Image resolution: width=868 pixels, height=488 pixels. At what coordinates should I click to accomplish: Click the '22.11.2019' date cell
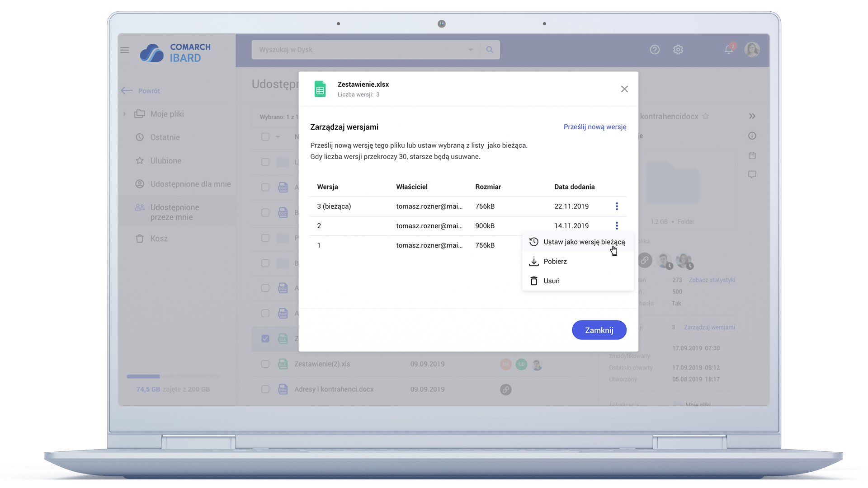click(571, 206)
